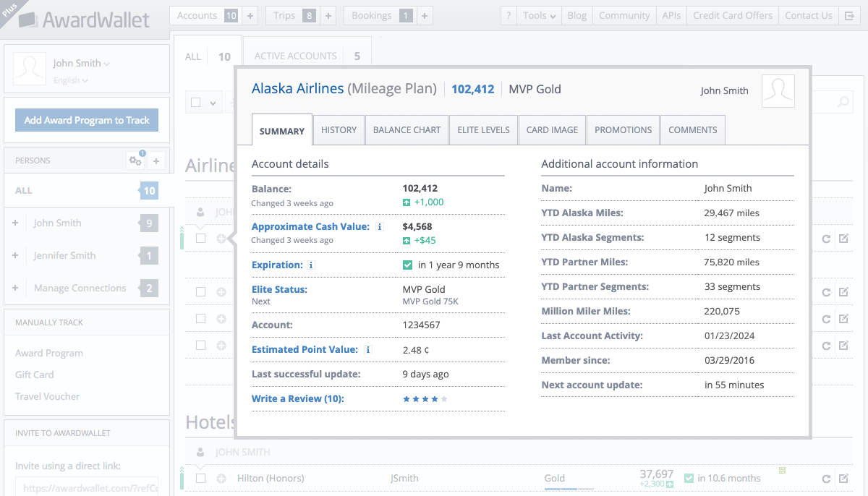The height and width of the screenshot is (496, 868).
Task: Toggle the select-all accounts checkbox
Action: point(196,103)
